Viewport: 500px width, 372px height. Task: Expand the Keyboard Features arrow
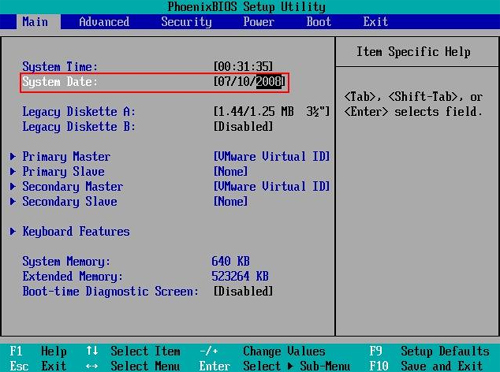[x=13, y=231]
